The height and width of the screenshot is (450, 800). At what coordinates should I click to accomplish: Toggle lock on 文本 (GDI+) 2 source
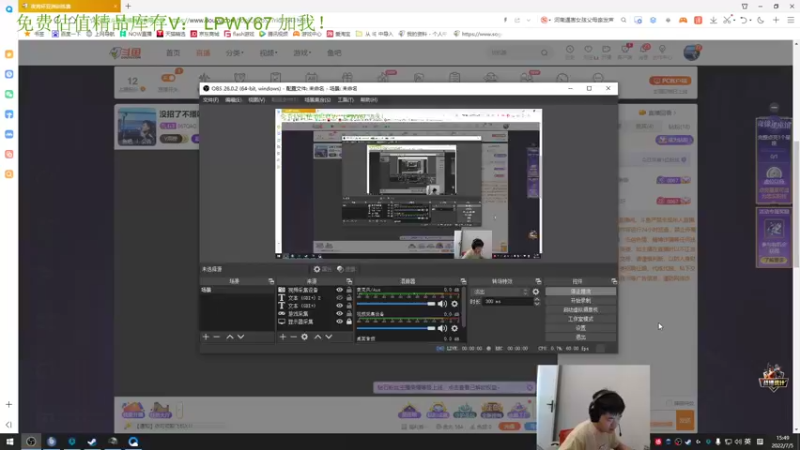click(349, 298)
